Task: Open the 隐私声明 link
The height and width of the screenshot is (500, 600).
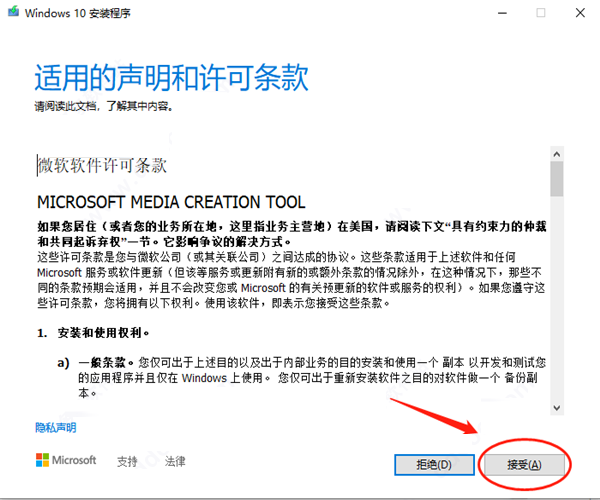Action: click(x=56, y=427)
